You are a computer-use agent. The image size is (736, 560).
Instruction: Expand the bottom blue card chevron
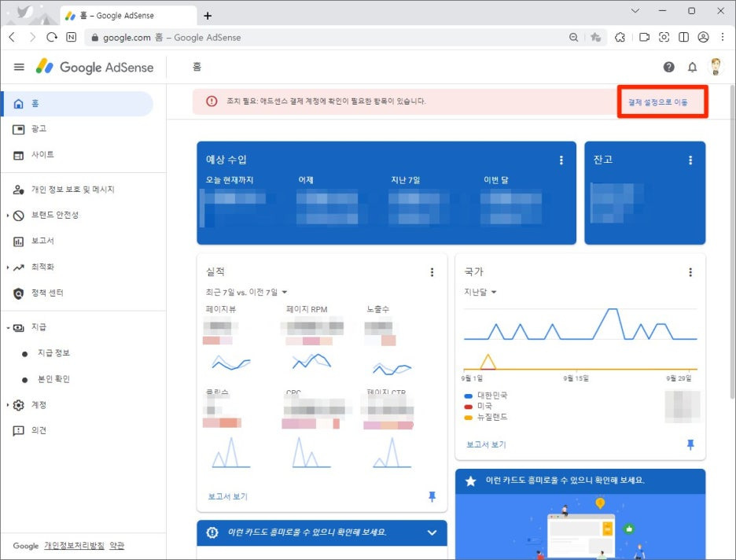[x=432, y=532]
